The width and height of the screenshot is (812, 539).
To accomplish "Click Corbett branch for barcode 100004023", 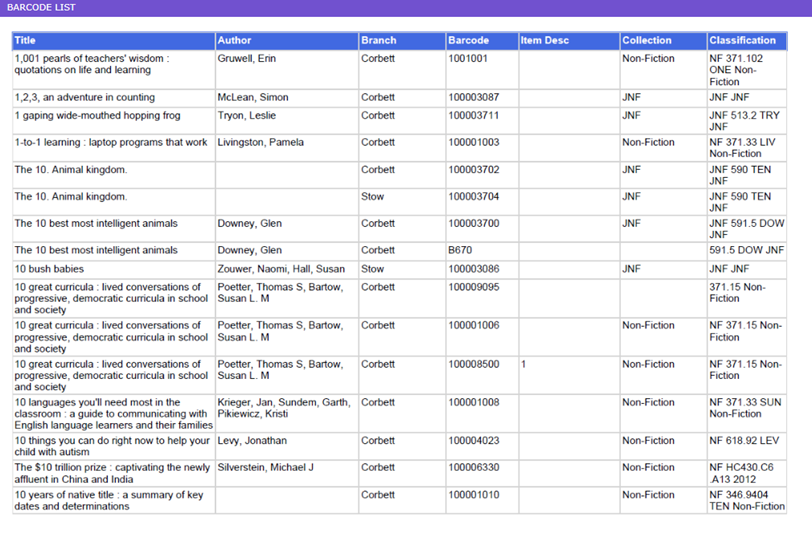I will [x=378, y=441].
